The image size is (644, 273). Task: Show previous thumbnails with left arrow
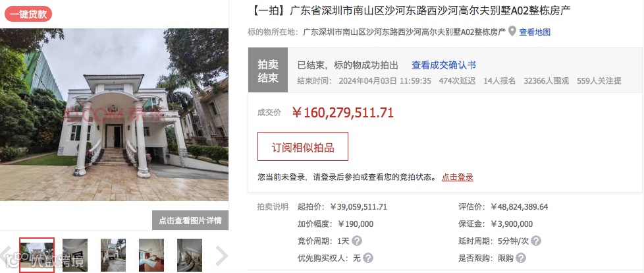tap(5, 256)
